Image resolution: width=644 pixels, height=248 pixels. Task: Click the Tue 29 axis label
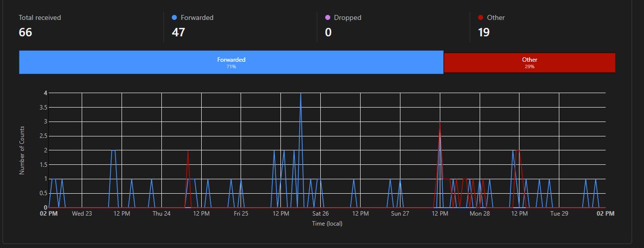tap(559, 214)
